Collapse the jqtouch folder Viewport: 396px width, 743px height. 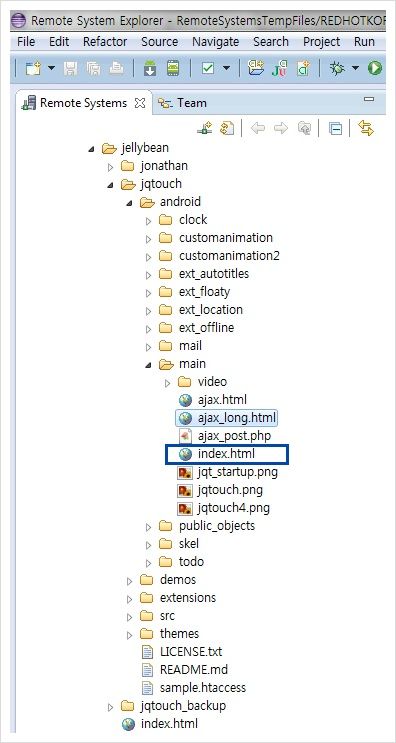tap(110, 185)
